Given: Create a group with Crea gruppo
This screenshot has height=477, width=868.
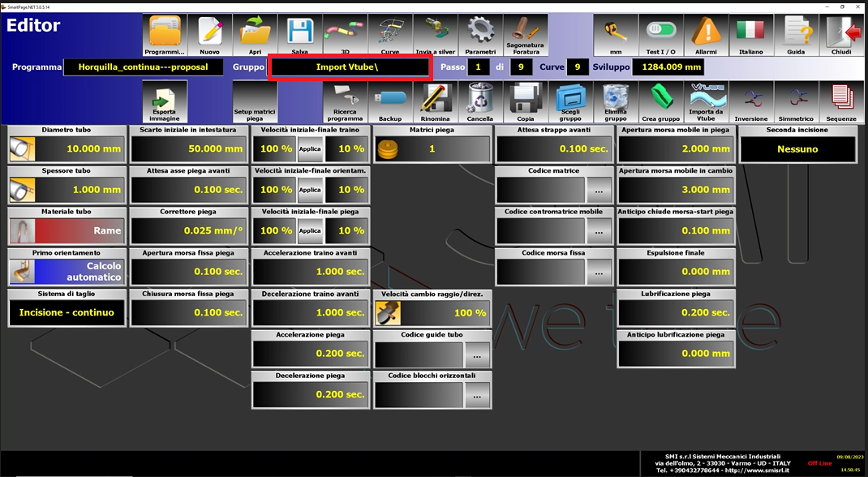Looking at the screenshot, I should (661, 102).
